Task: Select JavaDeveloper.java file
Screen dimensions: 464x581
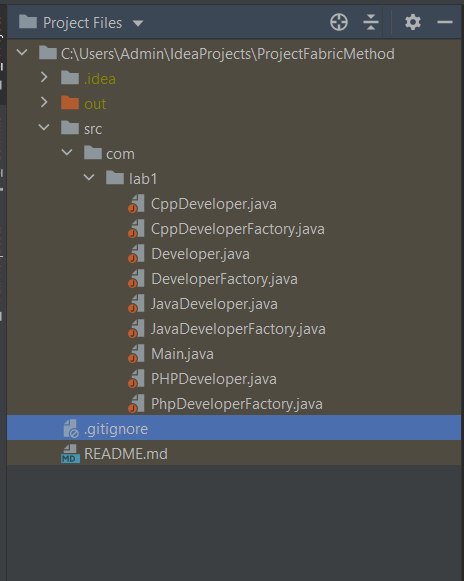Action: (x=214, y=304)
